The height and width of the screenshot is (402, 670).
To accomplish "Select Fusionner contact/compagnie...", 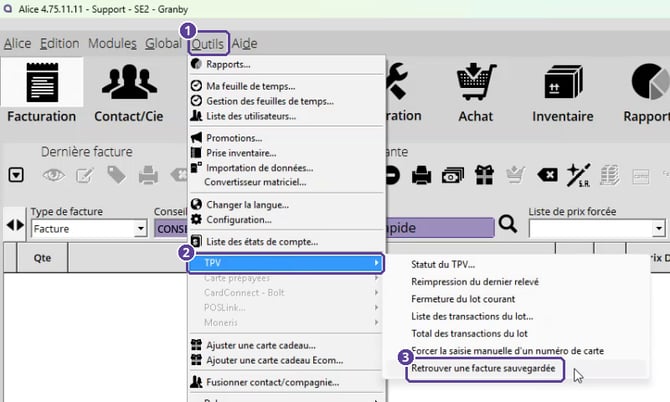I will point(286,382).
